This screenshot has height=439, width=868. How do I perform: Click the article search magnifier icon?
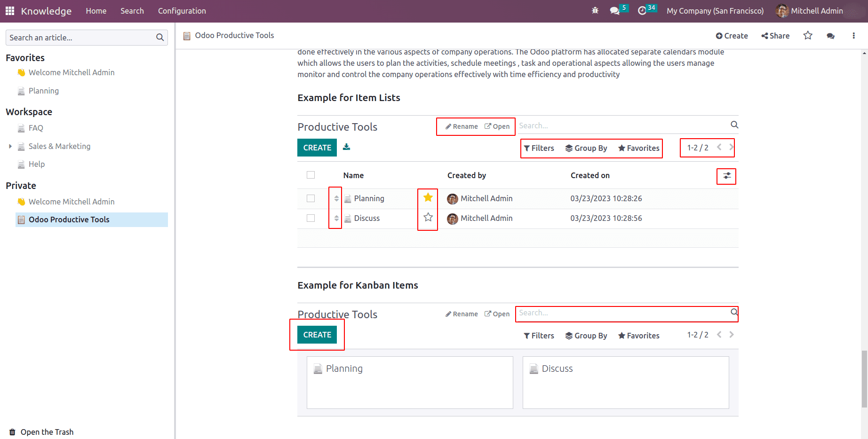(160, 38)
